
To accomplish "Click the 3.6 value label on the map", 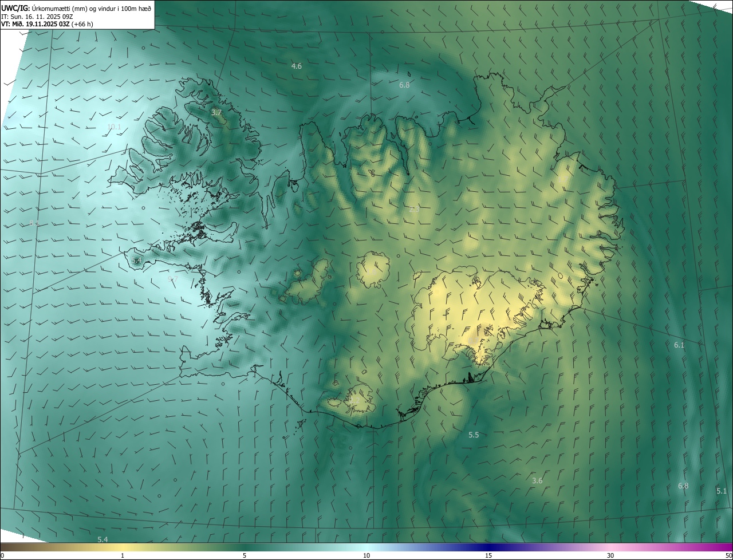I will coord(537,481).
